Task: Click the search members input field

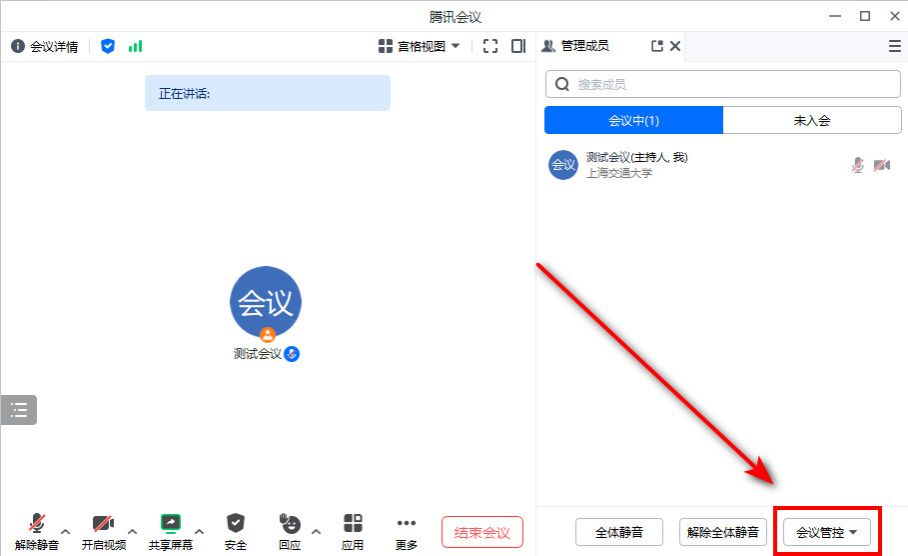Action: [x=723, y=85]
